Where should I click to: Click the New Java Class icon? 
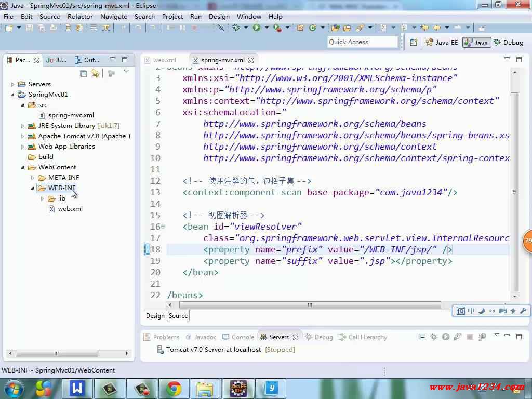(x=312, y=28)
